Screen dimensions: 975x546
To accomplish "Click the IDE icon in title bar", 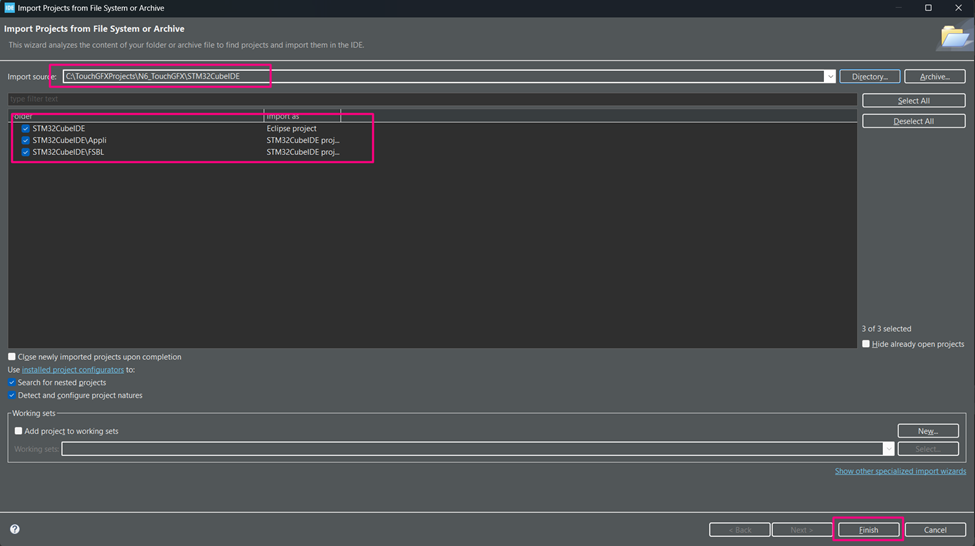I will tap(9, 7).
